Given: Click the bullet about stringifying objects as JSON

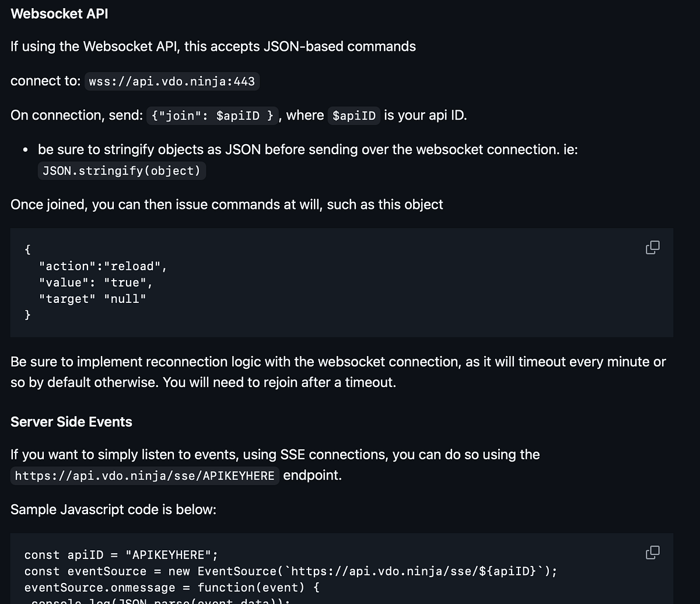Looking at the screenshot, I should [307, 149].
